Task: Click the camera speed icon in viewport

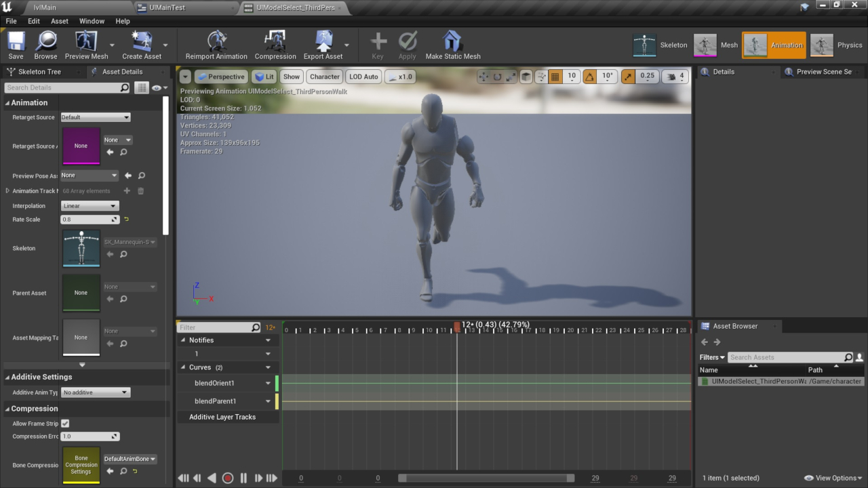Action: point(673,77)
